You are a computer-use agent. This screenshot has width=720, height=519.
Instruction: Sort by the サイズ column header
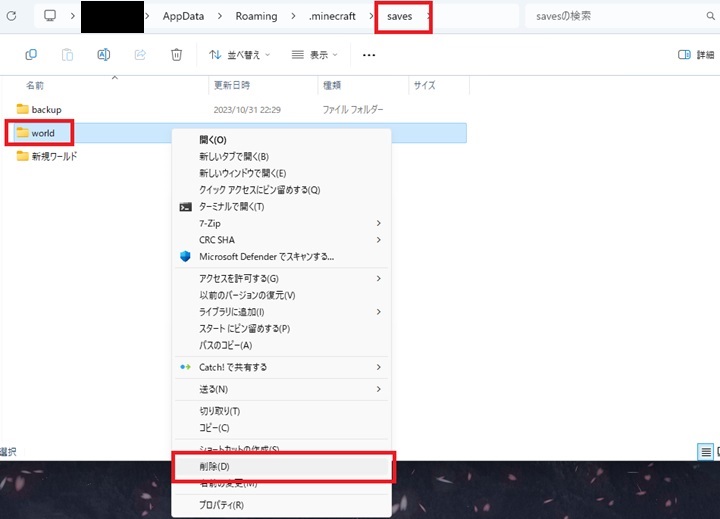click(425, 85)
